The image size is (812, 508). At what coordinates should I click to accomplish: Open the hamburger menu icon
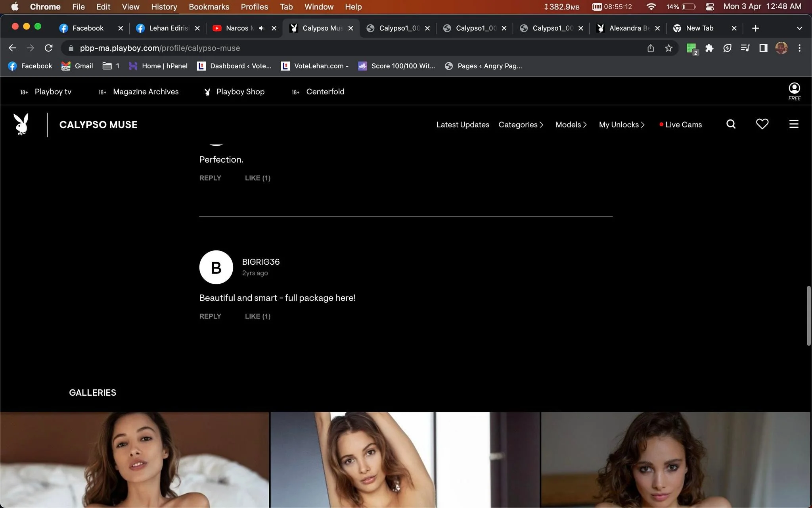pos(794,124)
